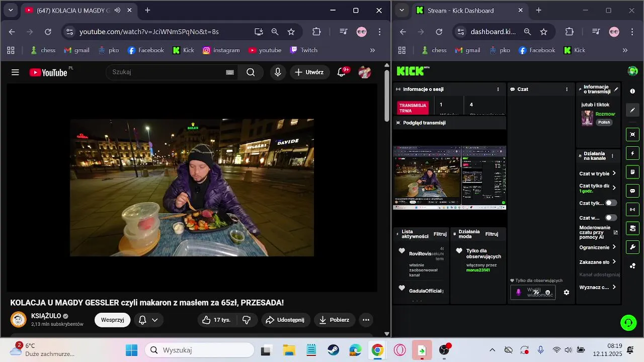This screenshot has height=362, width=644.
Task: Dislike the video with thumbs-down
Action: pos(247,320)
